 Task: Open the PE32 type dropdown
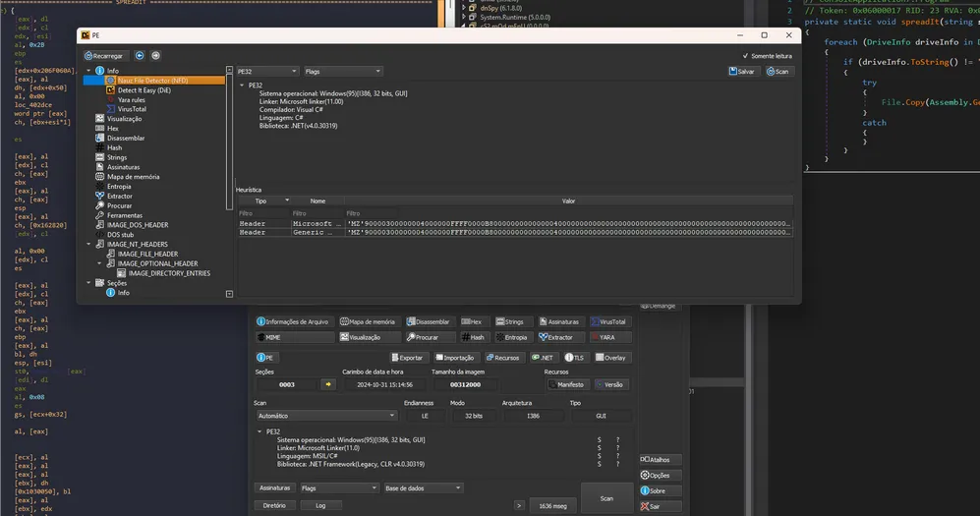click(x=267, y=72)
